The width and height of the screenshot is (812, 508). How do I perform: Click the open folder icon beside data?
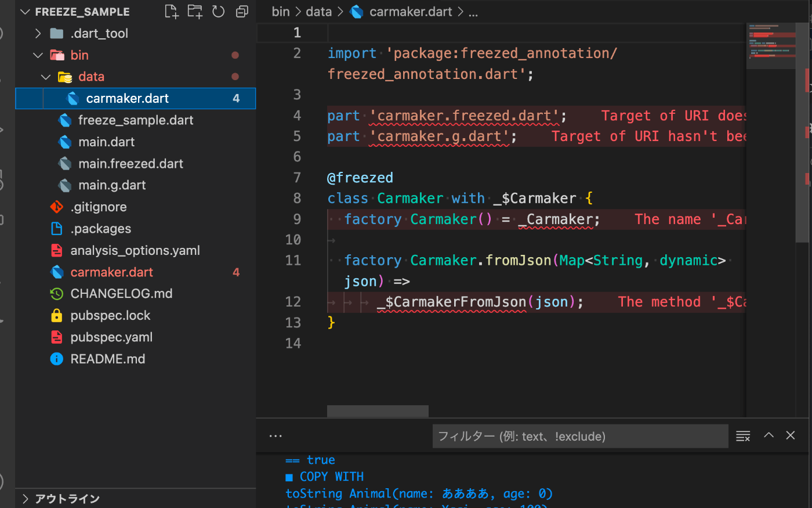point(65,77)
